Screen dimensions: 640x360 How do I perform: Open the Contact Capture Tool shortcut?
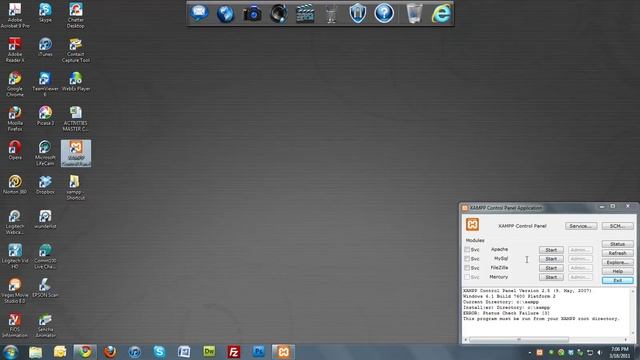76,50
